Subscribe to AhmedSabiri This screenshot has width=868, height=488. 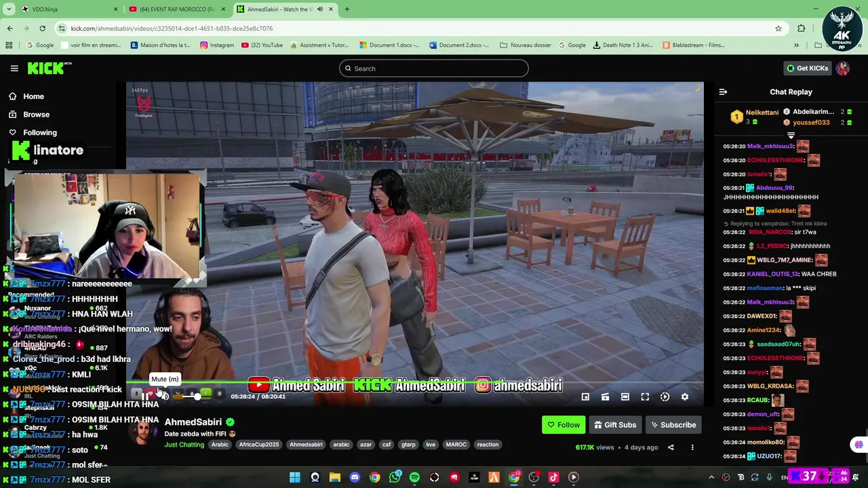point(673,425)
